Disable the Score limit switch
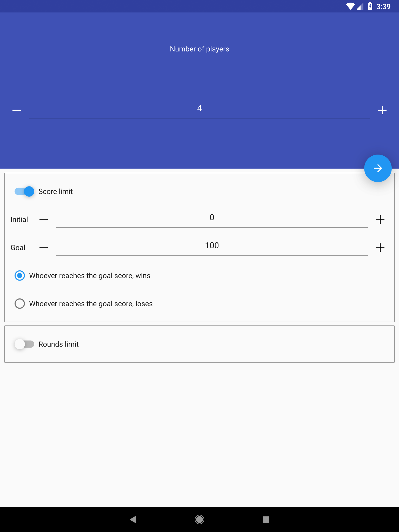The width and height of the screenshot is (399, 532). point(24,191)
